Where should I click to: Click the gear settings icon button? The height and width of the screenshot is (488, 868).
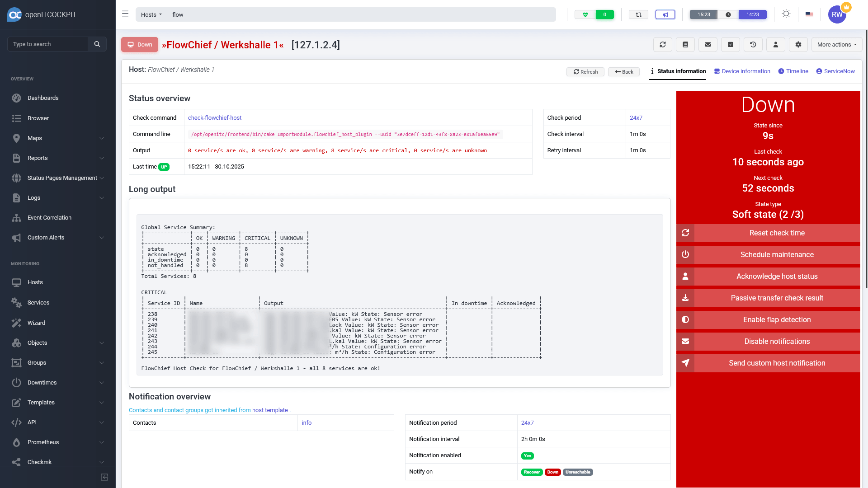(x=798, y=45)
